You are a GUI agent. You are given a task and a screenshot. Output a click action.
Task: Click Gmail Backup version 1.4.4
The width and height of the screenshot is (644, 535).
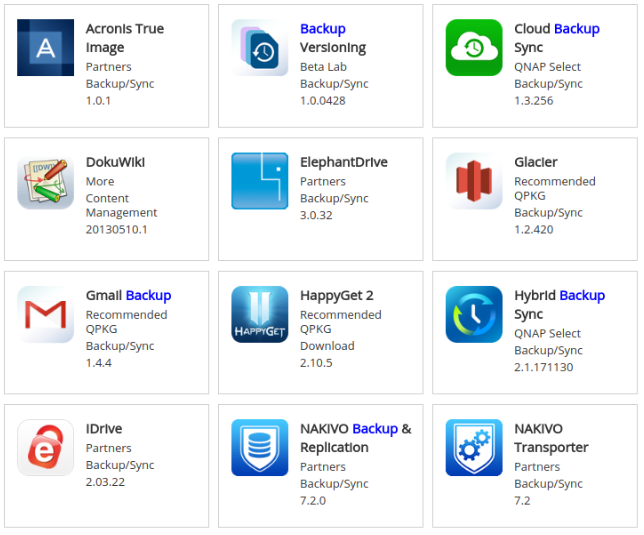click(99, 363)
